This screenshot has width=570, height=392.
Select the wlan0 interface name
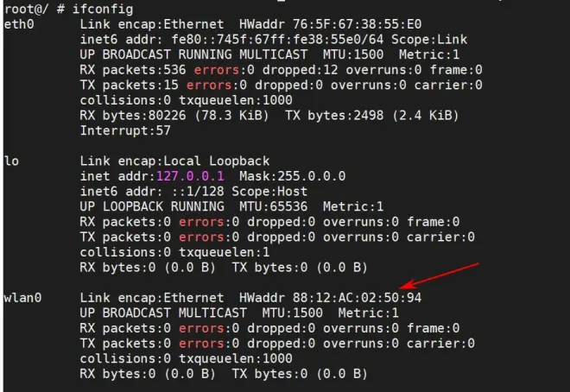point(22,298)
